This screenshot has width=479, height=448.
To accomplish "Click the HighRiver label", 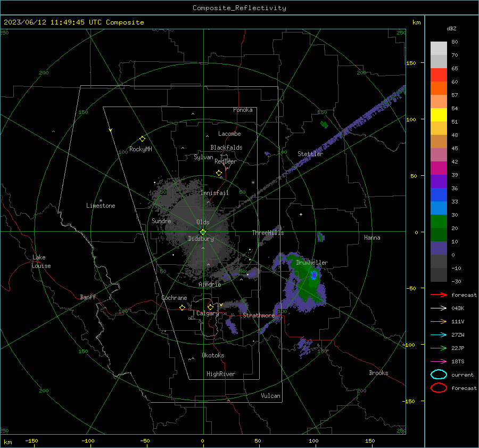I will (221, 374).
